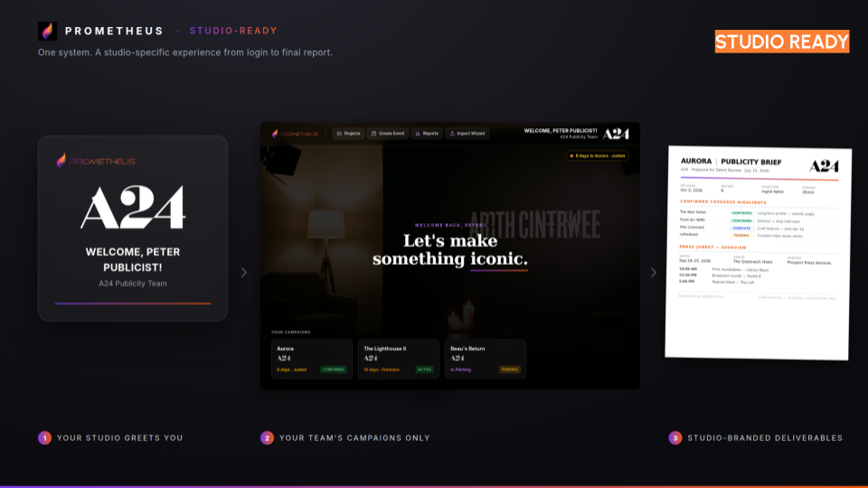Click the 'YOUR CAMPAIGNS' section label
Image resolution: width=868 pixels, height=488 pixels.
point(290,332)
